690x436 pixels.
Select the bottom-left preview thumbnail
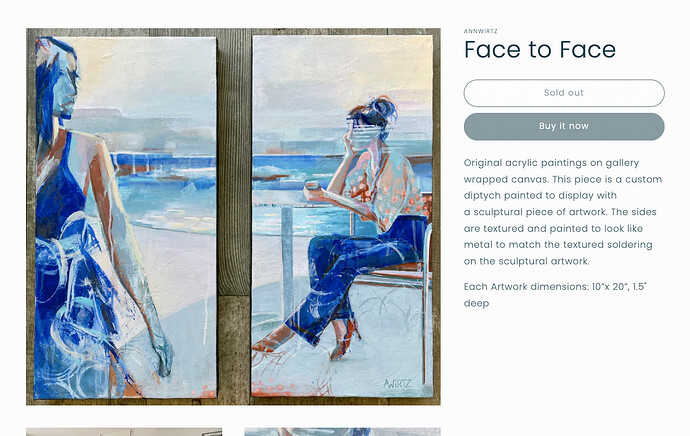tap(124, 432)
